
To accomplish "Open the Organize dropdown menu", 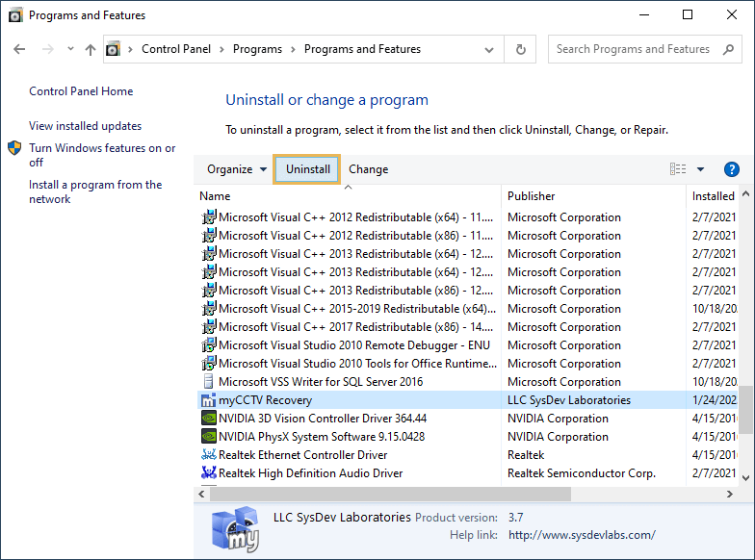I will [237, 169].
